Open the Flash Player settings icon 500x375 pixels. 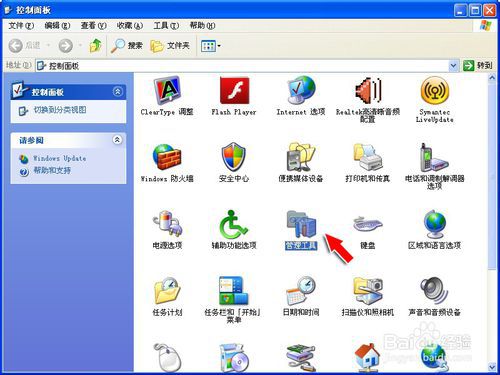click(x=234, y=96)
